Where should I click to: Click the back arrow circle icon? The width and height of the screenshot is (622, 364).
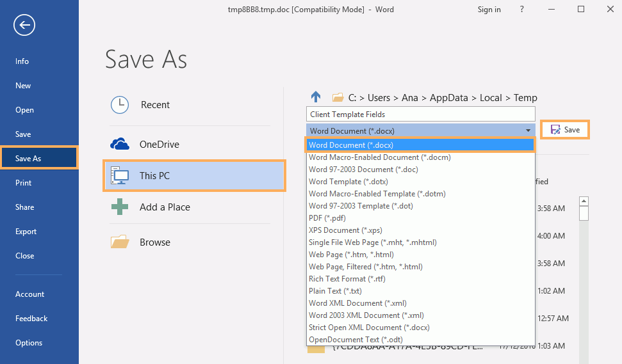[24, 25]
